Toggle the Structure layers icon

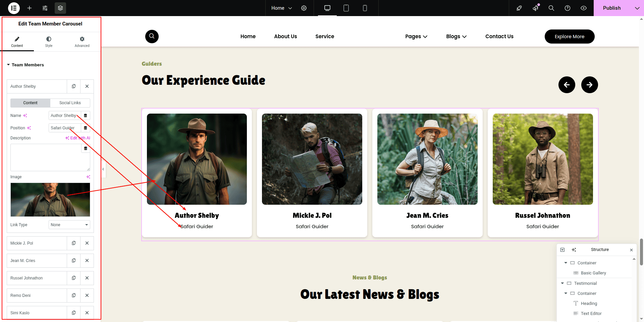click(60, 8)
